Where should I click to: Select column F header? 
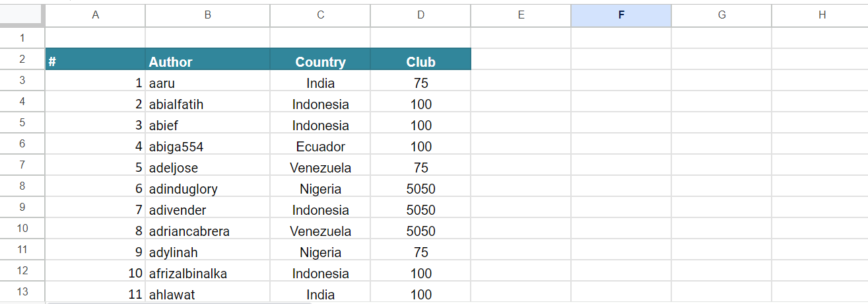pyautogui.click(x=620, y=15)
